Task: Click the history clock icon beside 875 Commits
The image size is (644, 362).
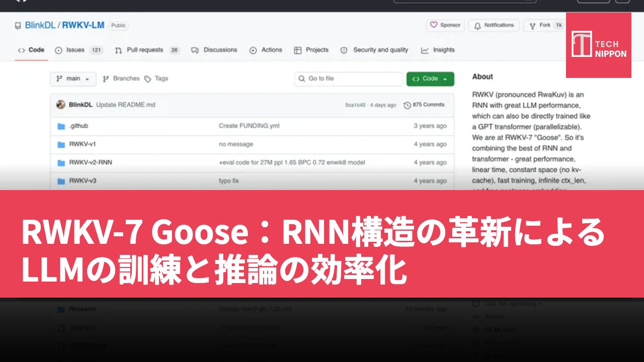Action: click(407, 105)
